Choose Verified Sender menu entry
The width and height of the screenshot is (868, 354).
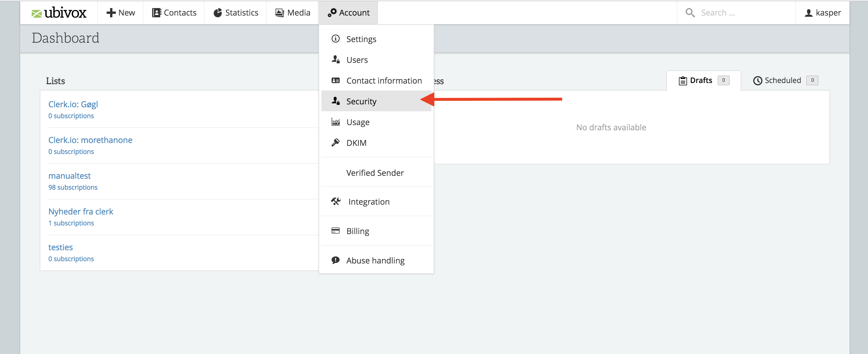(375, 173)
